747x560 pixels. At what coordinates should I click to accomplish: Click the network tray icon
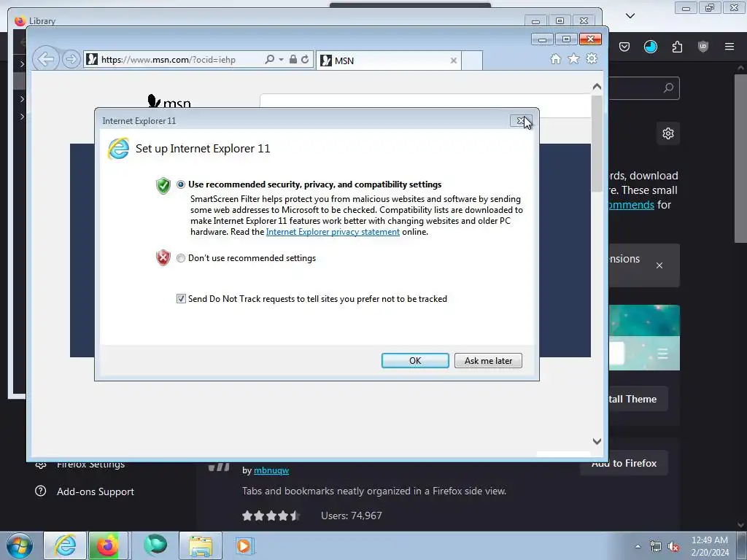tap(656, 547)
